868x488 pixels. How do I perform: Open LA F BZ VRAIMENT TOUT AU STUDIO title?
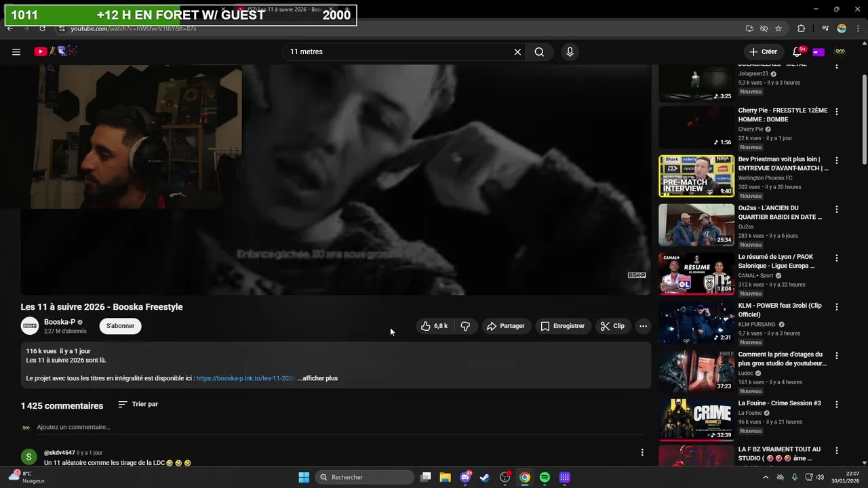tap(779, 453)
